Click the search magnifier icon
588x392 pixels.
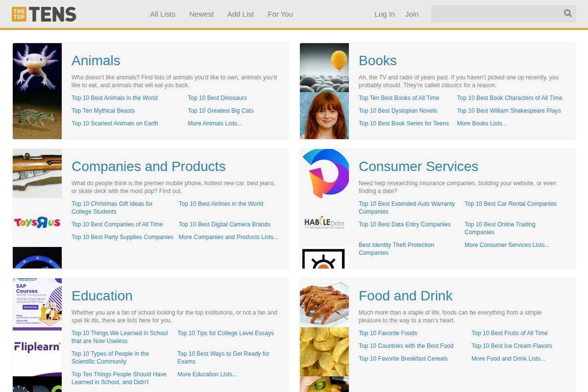click(567, 14)
